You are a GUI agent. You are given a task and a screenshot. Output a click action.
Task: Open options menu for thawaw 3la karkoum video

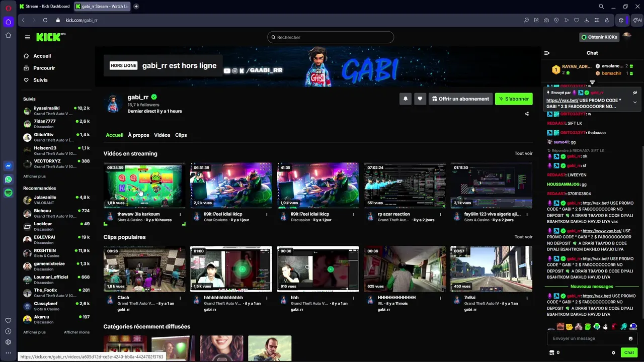click(180, 215)
